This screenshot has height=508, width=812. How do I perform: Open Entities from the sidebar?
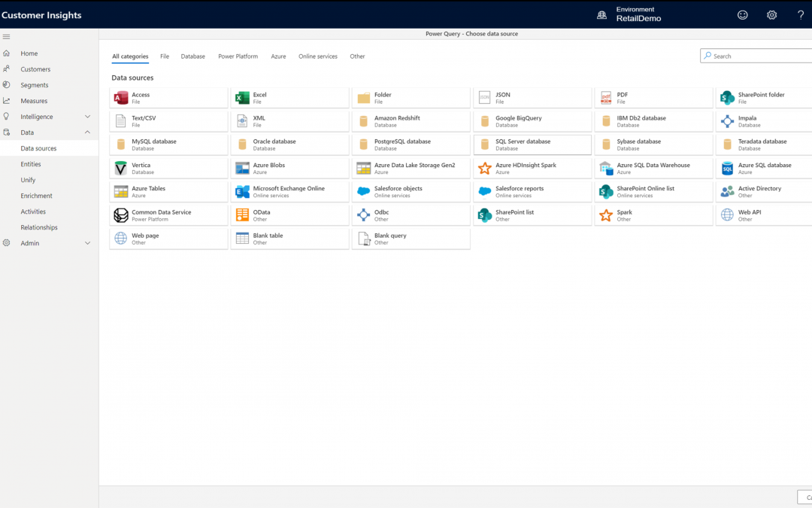click(x=33, y=163)
